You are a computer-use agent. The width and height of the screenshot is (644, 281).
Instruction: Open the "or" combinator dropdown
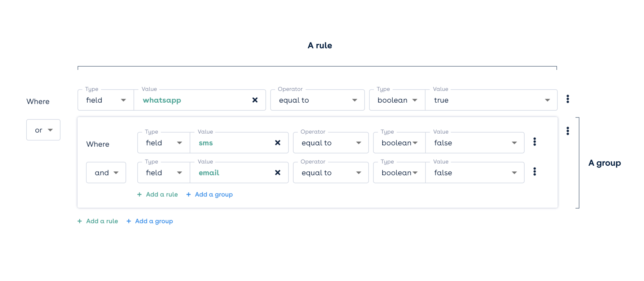click(x=43, y=130)
